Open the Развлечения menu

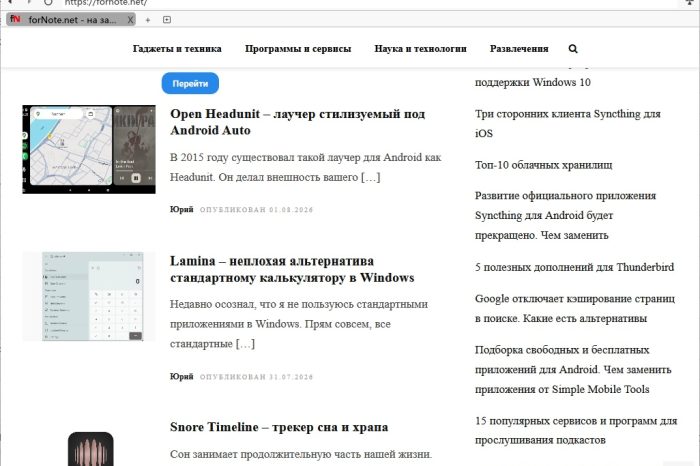pos(519,49)
